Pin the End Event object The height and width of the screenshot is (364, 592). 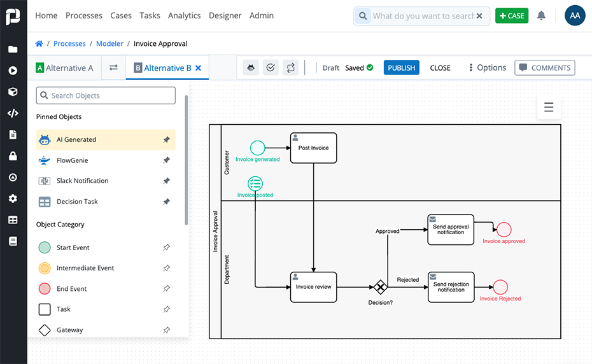pos(166,288)
